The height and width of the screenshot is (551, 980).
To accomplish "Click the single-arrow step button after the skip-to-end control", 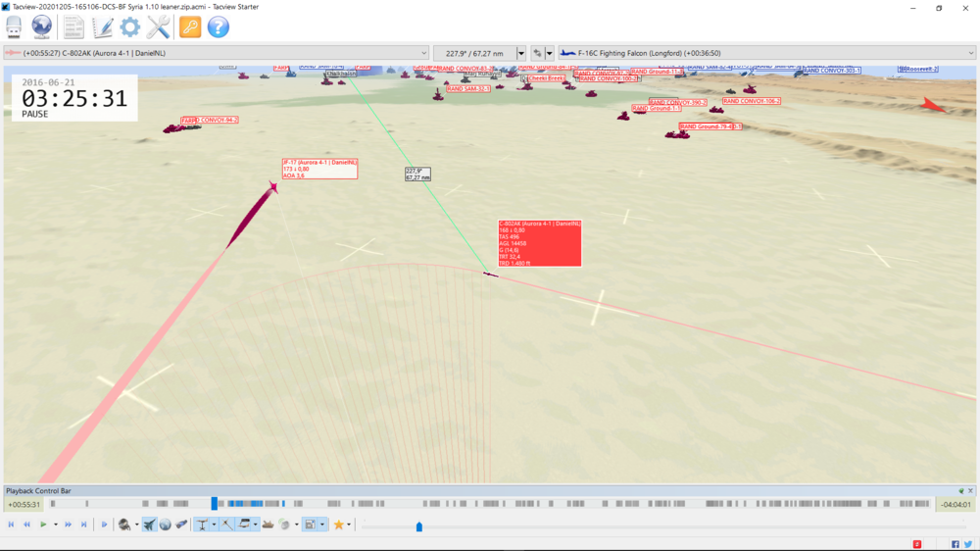I will 105,525.
